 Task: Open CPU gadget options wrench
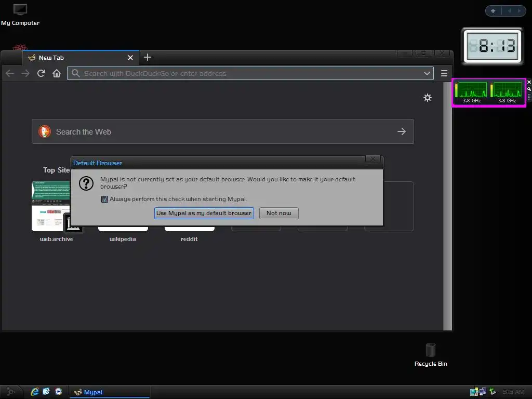click(x=529, y=89)
